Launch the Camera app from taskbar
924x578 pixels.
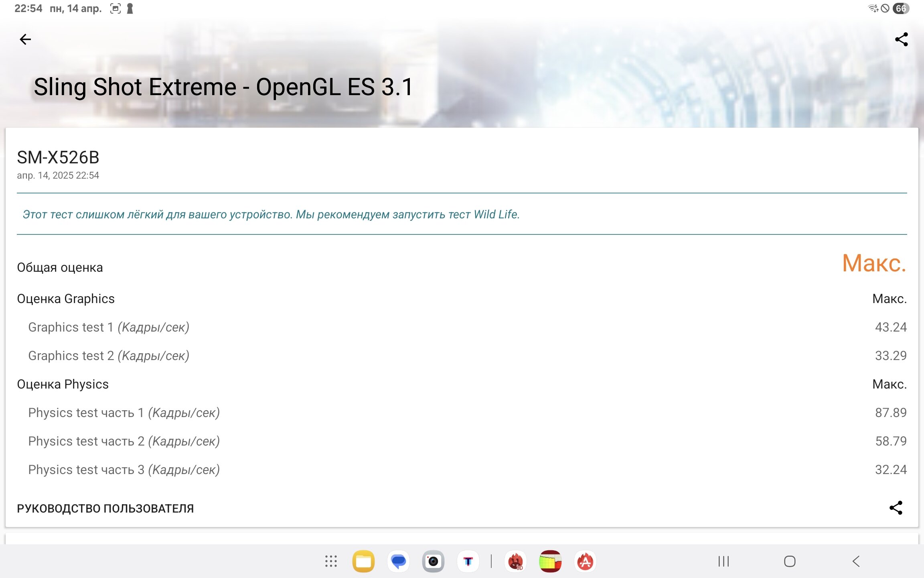[433, 561]
